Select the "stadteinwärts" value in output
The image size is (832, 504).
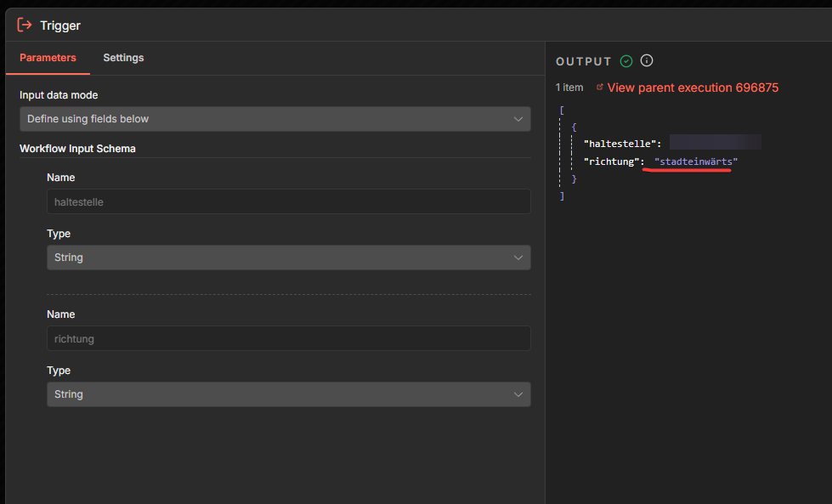pyautogui.click(x=696, y=161)
